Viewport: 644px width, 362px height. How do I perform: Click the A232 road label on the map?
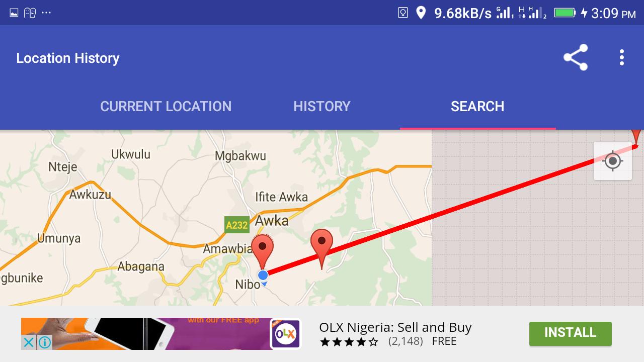tap(236, 225)
